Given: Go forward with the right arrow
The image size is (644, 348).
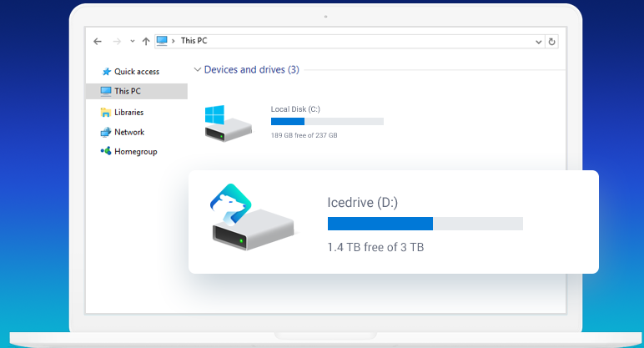Looking at the screenshot, I should coord(117,41).
